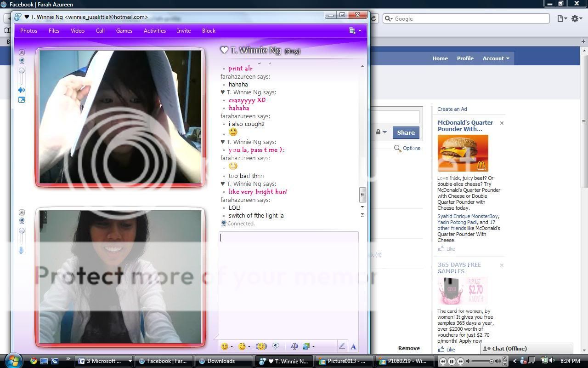Mute the speaker beside contact's video
This screenshot has height=368, width=588.
click(x=22, y=90)
